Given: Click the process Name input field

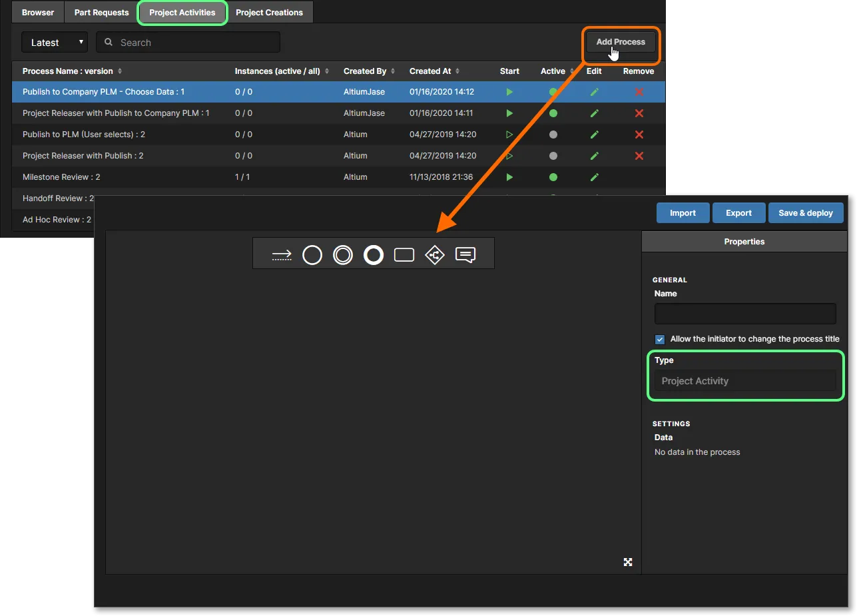Looking at the screenshot, I should (745, 314).
